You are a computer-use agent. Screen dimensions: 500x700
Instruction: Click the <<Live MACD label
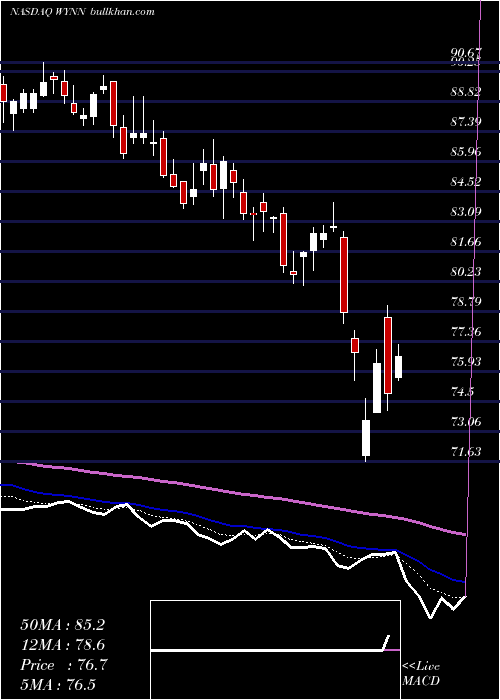tap(421, 674)
